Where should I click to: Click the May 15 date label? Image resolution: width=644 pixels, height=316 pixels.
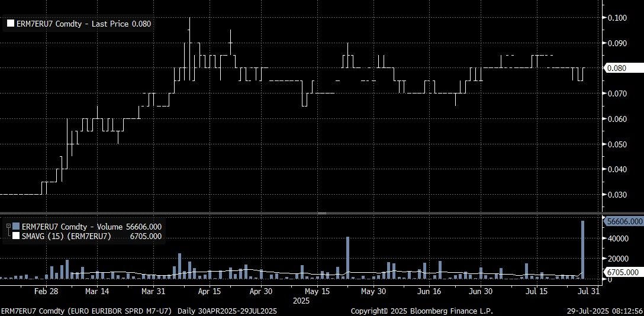[317, 291]
